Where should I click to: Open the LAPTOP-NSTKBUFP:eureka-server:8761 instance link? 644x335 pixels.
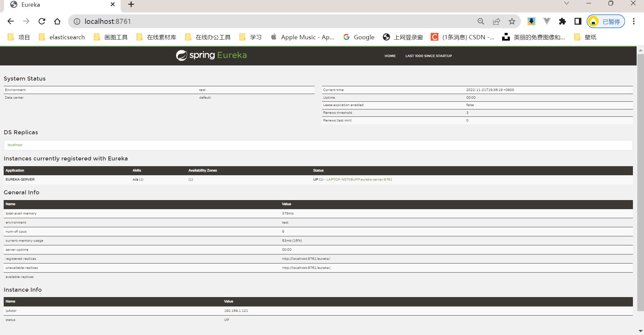coord(359,180)
